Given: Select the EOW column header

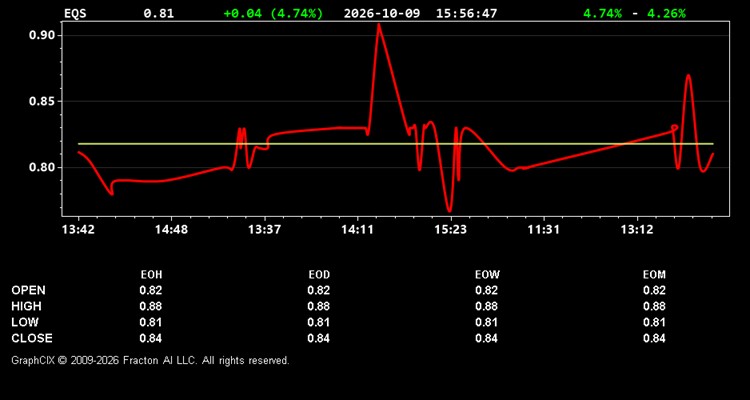Looking at the screenshot, I should [487, 275].
